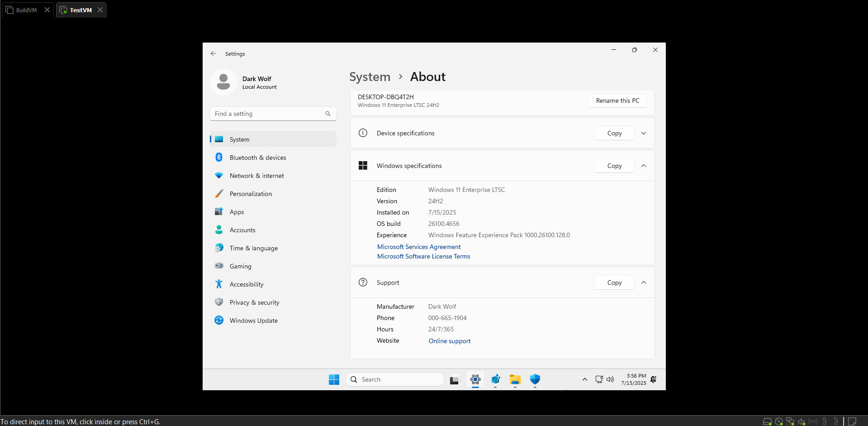Select the Windows Feature Experience Pack text
The height and width of the screenshot is (426, 868).
(499, 235)
